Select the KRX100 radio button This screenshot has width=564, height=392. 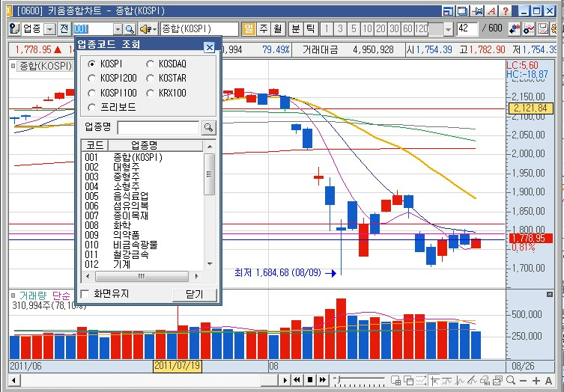pyautogui.click(x=150, y=93)
